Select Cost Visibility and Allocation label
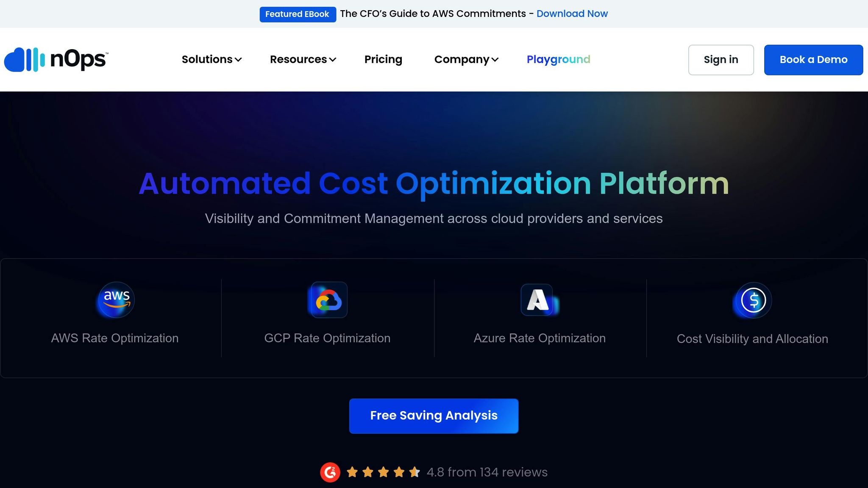The image size is (868, 488). [x=752, y=339]
